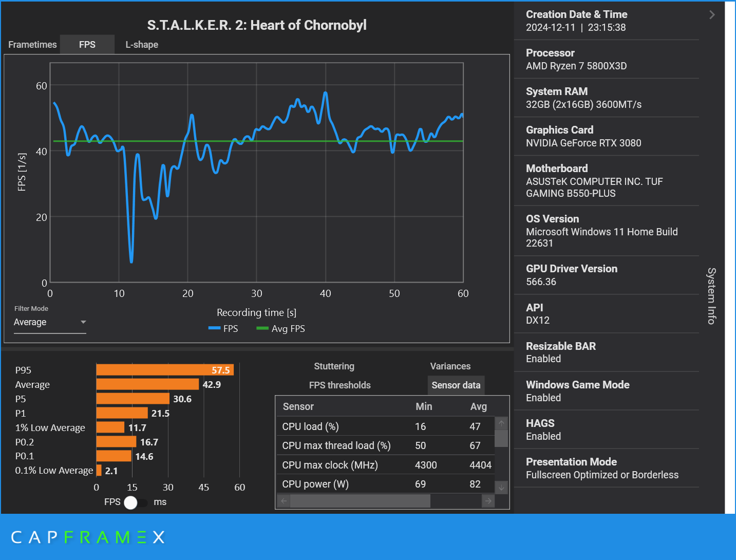Image resolution: width=736 pixels, height=560 pixels.
Task: Open the FPS thresholds tab
Action: click(x=340, y=385)
